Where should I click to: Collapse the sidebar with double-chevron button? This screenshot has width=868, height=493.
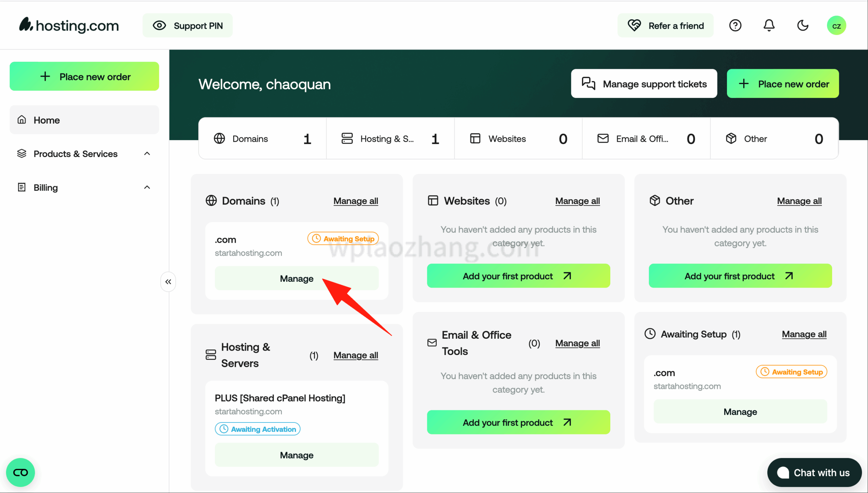[x=168, y=282]
